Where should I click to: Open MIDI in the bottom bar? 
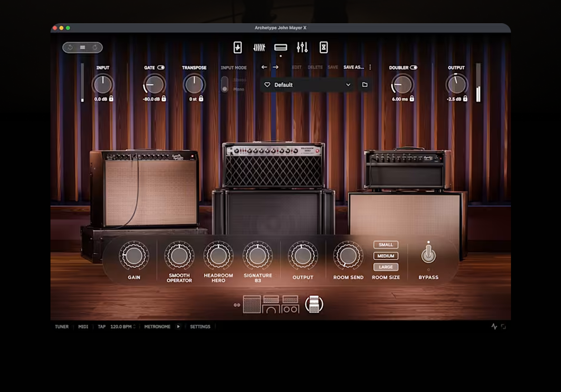[83, 327]
